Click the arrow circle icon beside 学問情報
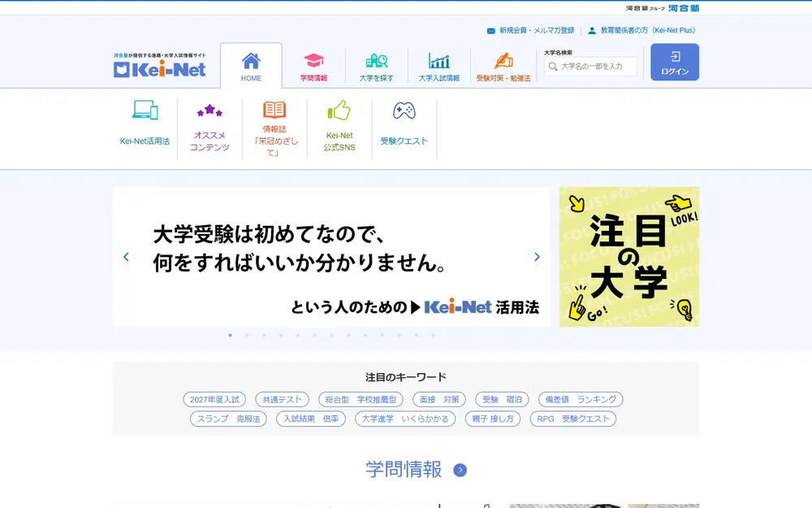This screenshot has height=508, width=812. click(x=460, y=470)
